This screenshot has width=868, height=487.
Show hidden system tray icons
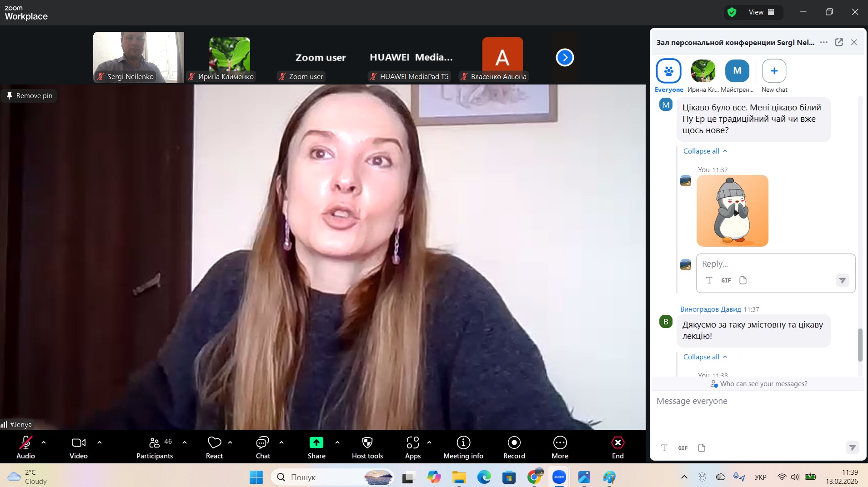(684, 477)
